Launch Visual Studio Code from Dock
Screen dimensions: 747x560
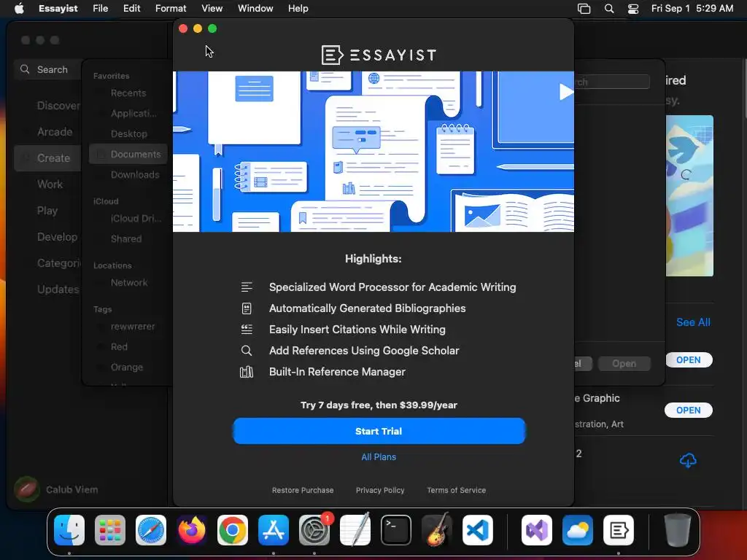tap(477, 530)
